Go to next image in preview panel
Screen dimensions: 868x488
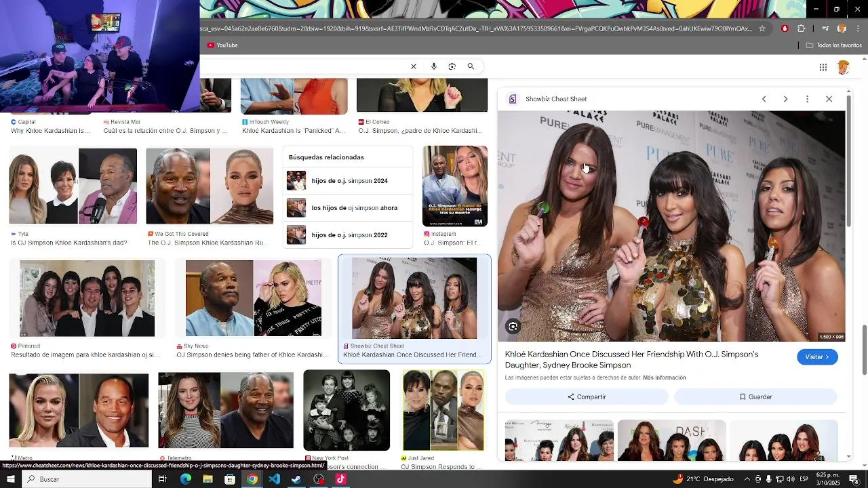(785, 99)
